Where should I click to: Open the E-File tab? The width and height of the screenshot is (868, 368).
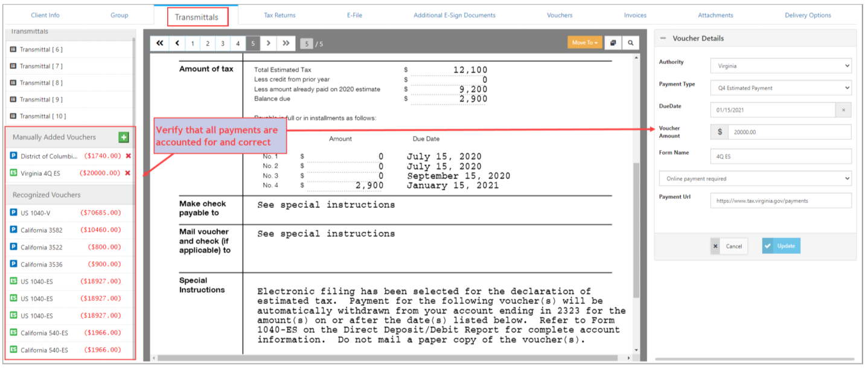[x=354, y=15]
